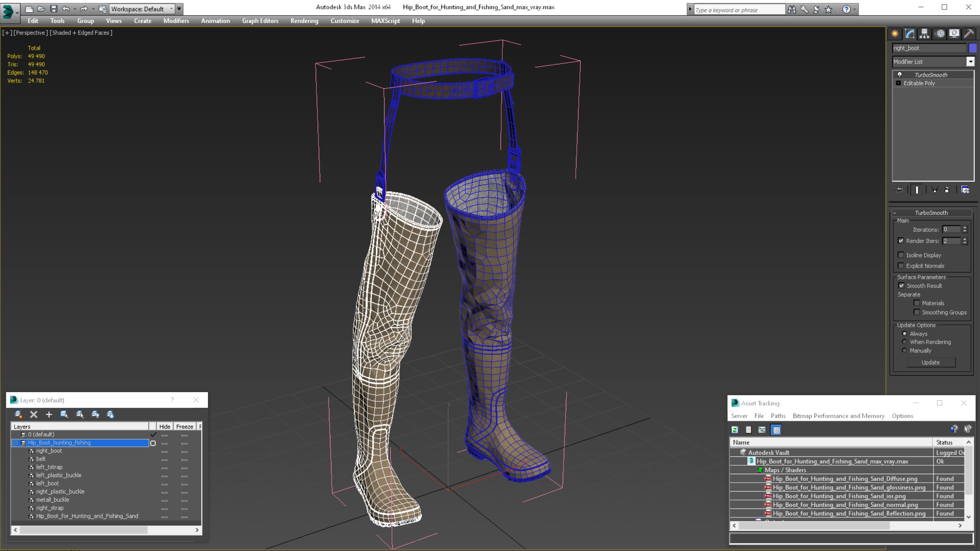Click Hide/Unhide All Layers icon
Image resolution: width=980 pixels, height=551 pixels.
[95, 415]
